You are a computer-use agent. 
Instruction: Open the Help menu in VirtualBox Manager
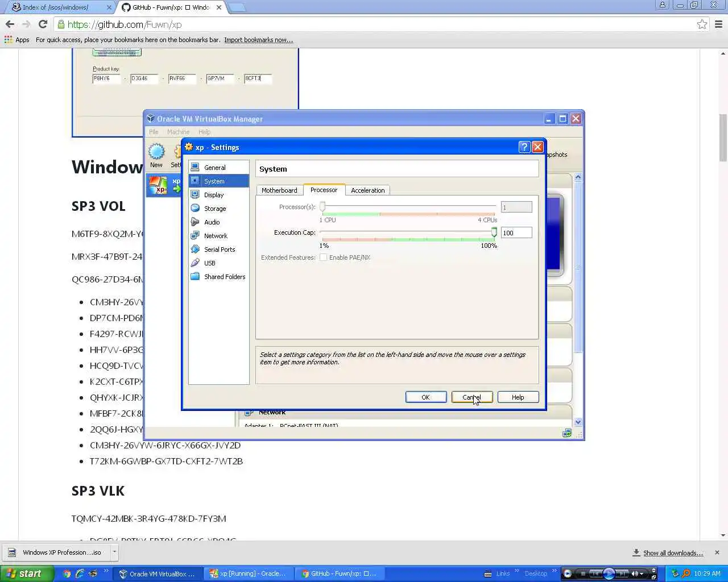click(204, 132)
